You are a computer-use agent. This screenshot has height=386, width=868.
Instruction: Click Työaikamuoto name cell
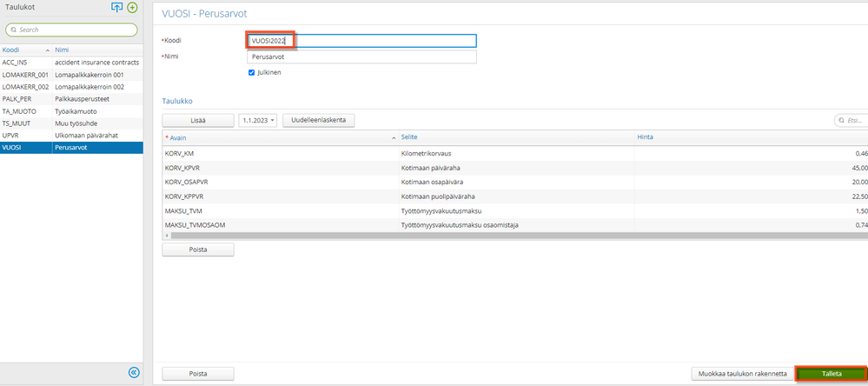pos(97,111)
